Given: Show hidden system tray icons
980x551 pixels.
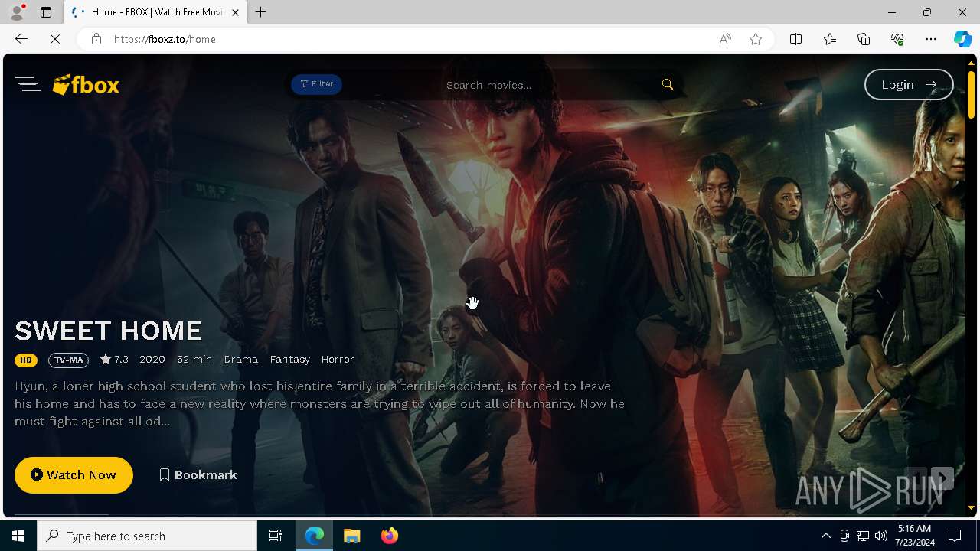Looking at the screenshot, I should [825, 536].
